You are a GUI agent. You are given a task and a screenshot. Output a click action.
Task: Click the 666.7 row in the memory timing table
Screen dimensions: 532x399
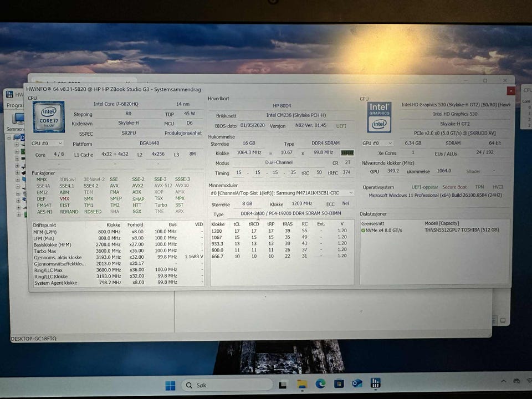tap(282, 256)
